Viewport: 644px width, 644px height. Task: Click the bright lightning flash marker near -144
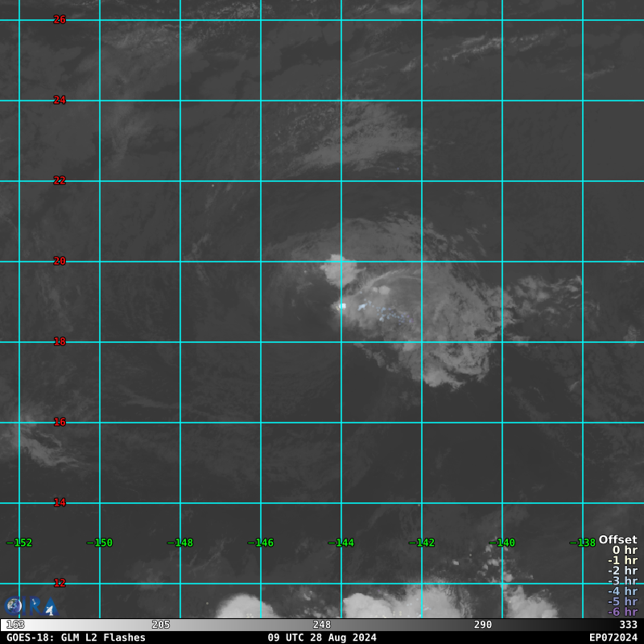[x=343, y=306]
